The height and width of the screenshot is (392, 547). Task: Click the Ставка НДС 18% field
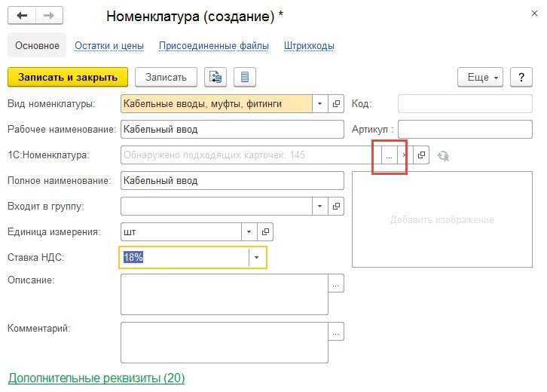(184, 257)
